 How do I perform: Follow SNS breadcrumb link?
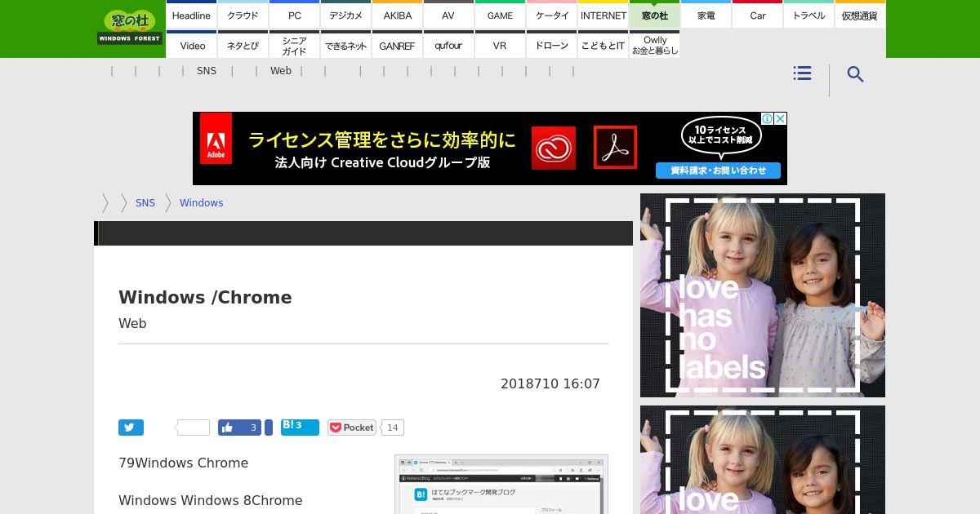[145, 203]
